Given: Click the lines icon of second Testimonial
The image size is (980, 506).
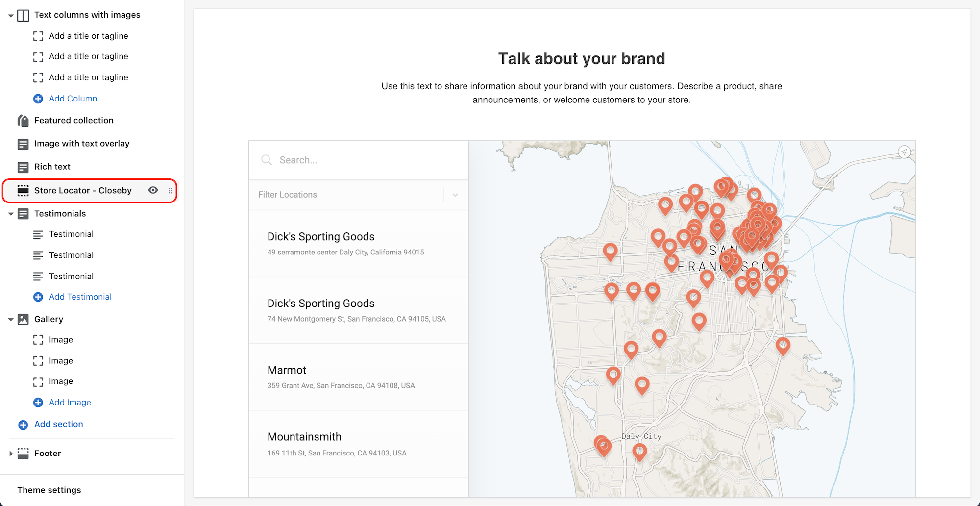Looking at the screenshot, I should pos(38,255).
